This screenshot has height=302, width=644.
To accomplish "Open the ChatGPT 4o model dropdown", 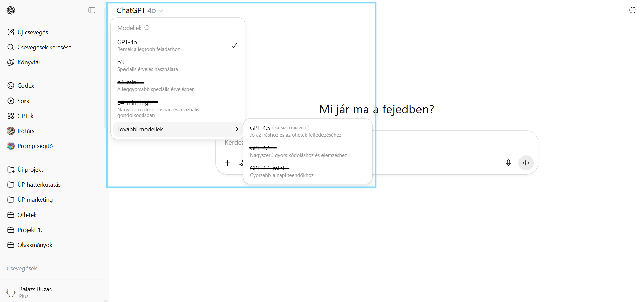I will click(140, 10).
